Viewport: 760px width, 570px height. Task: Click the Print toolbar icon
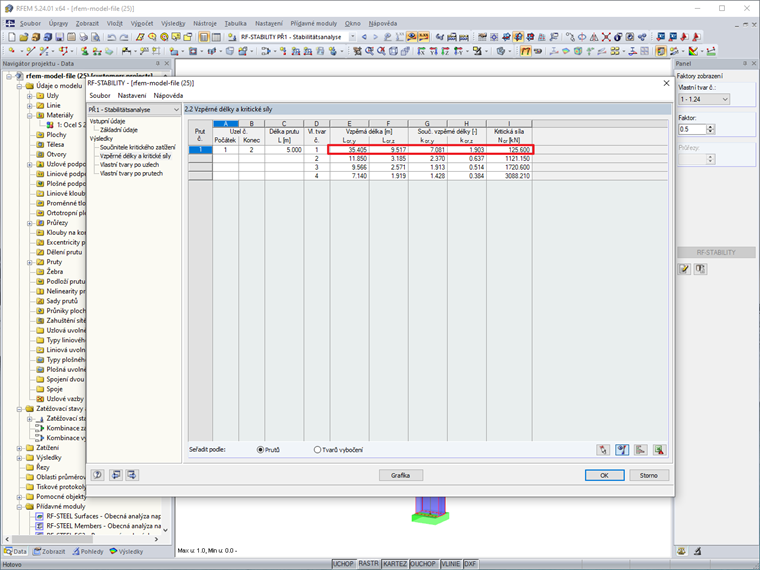click(84, 37)
